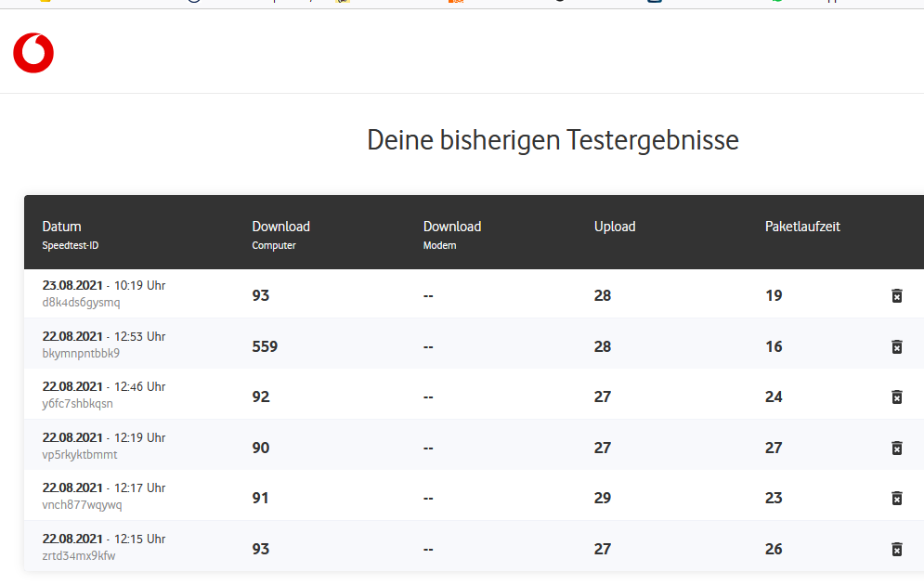Delete the 23.08.2021 10:19 Uhr test result
The height and width of the screenshot is (585, 924).
896,296
